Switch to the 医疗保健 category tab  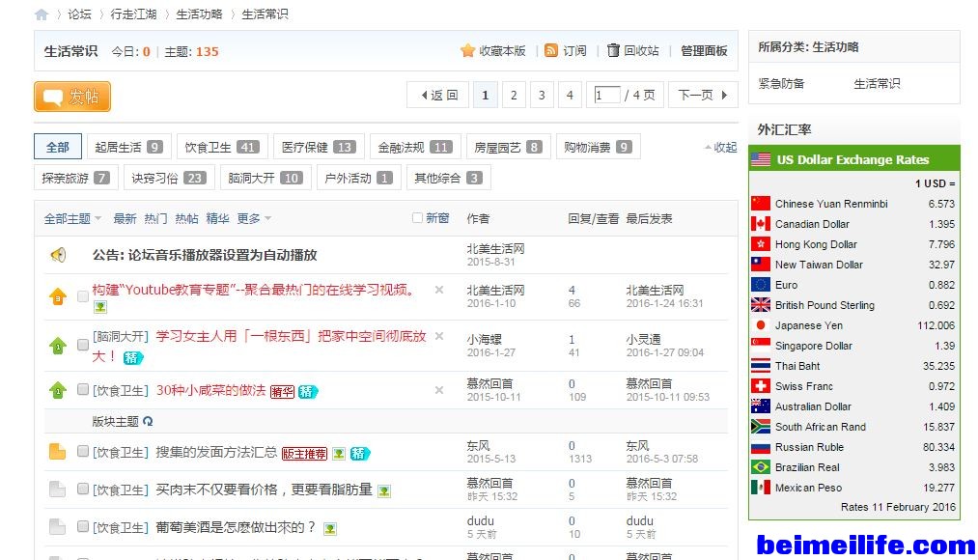pyautogui.click(x=318, y=147)
